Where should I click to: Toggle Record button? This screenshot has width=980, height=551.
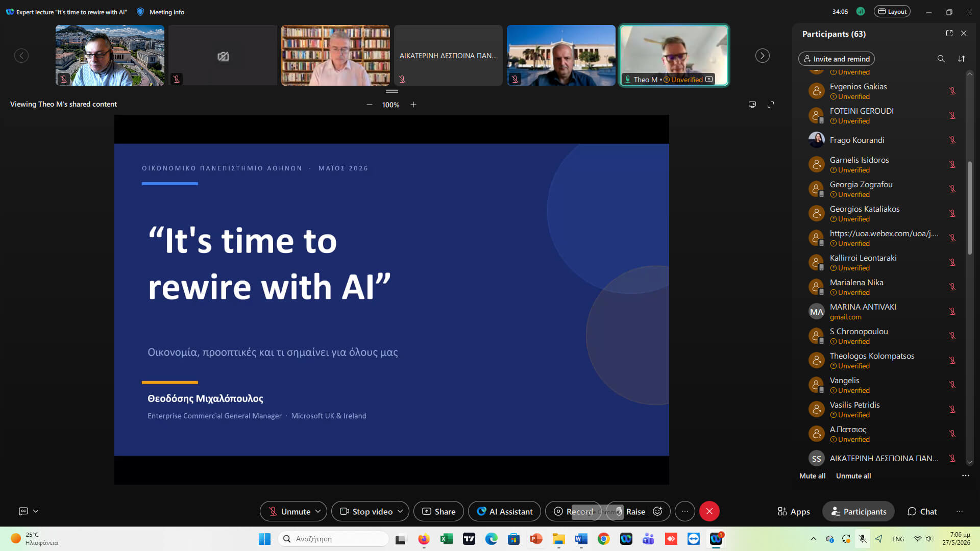click(x=573, y=511)
